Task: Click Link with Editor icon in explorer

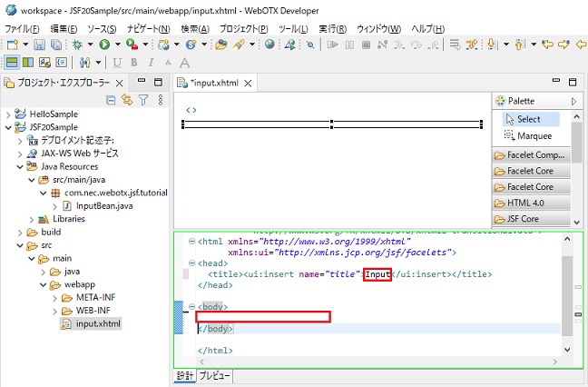Action: [127, 100]
